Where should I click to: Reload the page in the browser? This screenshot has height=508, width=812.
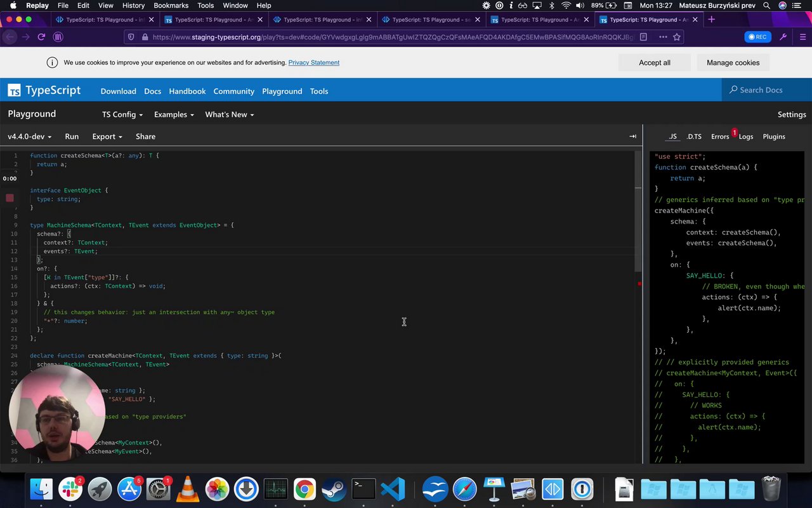(x=41, y=37)
